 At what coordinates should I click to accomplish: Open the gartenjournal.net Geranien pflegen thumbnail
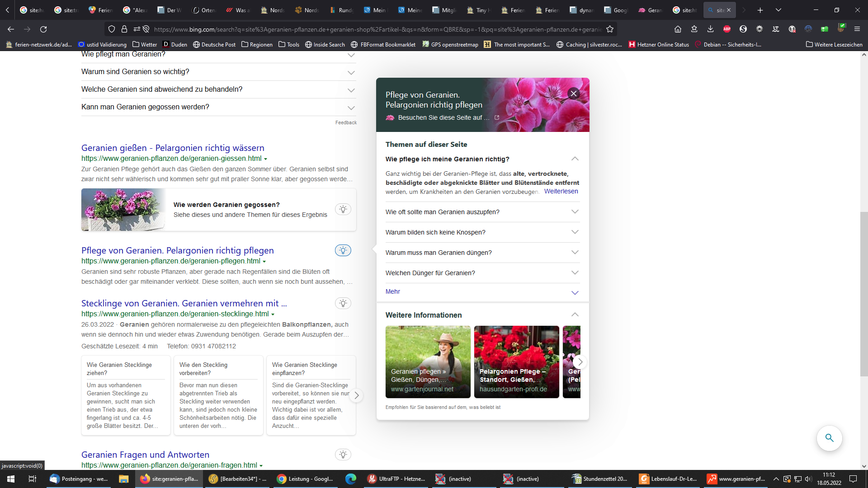tap(428, 361)
